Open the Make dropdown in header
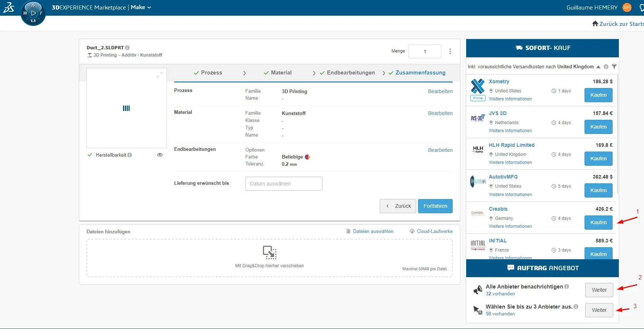This screenshot has width=644, height=329. [141, 7]
